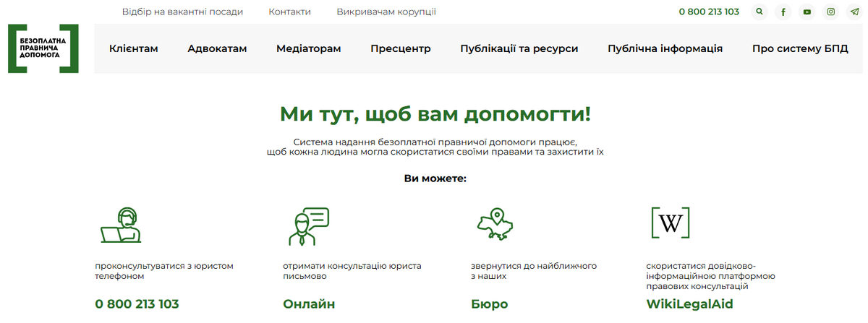
Task: Visit the Facebook page icon
Action: click(x=783, y=12)
